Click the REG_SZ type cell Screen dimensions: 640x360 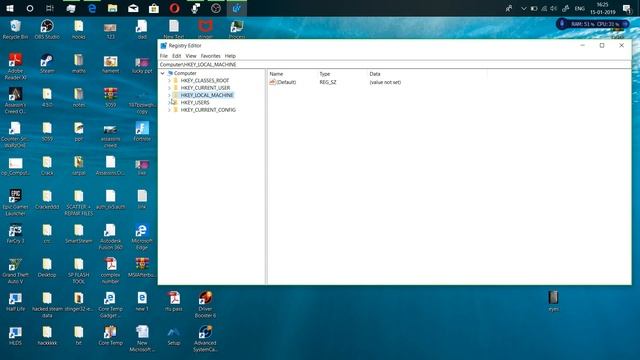pyautogui.click(x=328, y=82)
